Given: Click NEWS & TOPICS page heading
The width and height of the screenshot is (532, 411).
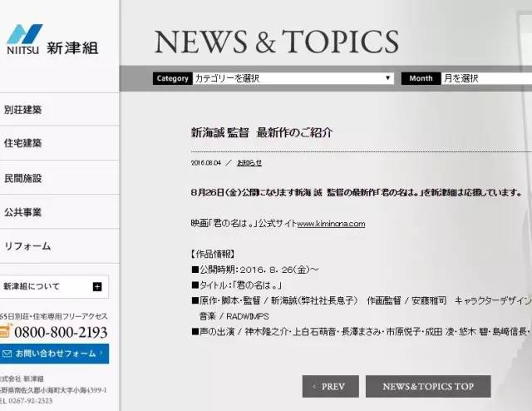Looking at the screenshot, I should coord(276,42).
